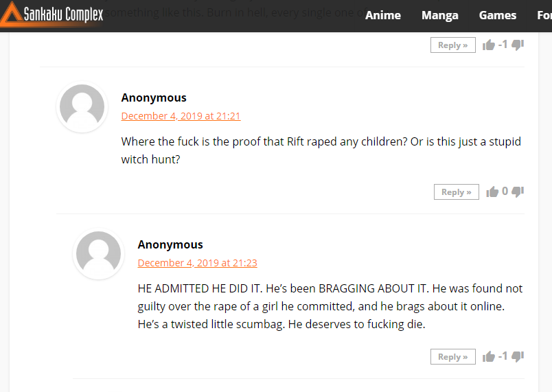
Task: Upvote the top comment rated -1
Action: click(489, 45)
